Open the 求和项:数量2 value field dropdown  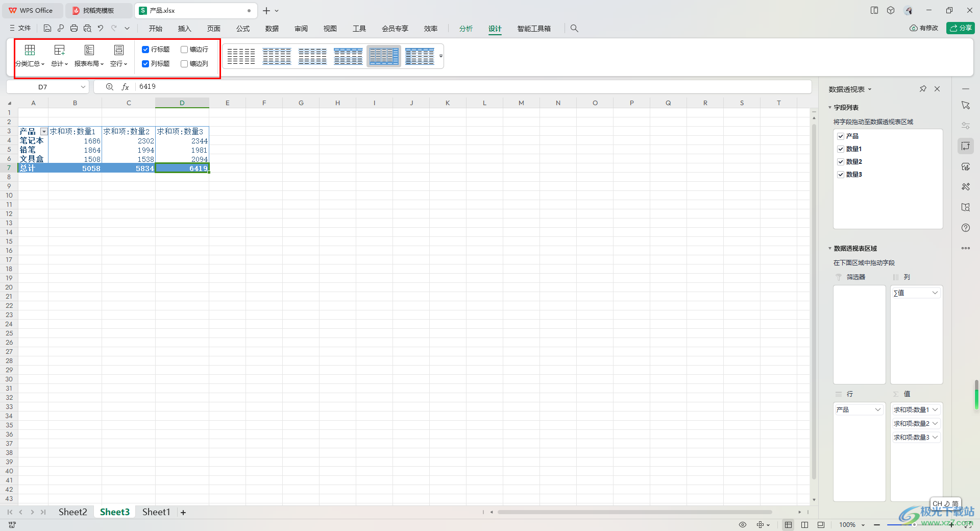pos(935,424)
